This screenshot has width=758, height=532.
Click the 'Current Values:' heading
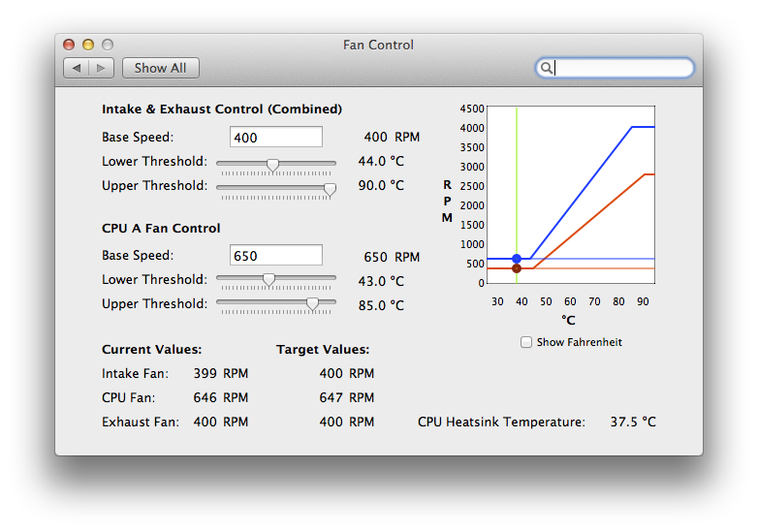(x=152, y=350)
